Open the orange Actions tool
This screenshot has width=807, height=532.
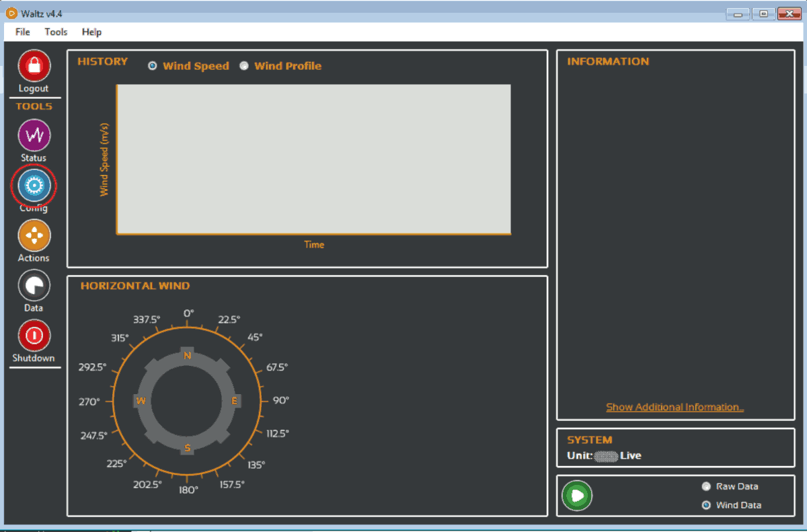(x=34, y=235)
